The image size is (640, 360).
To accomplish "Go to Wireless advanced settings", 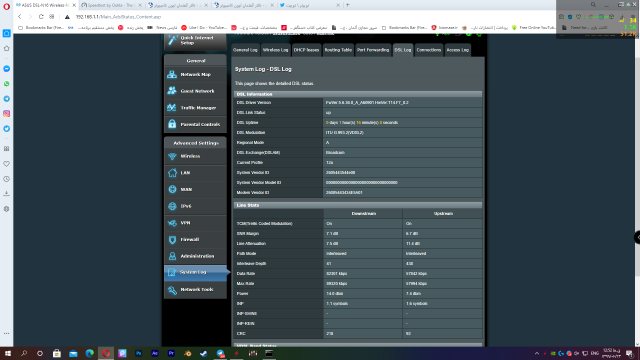I will 195,156.
